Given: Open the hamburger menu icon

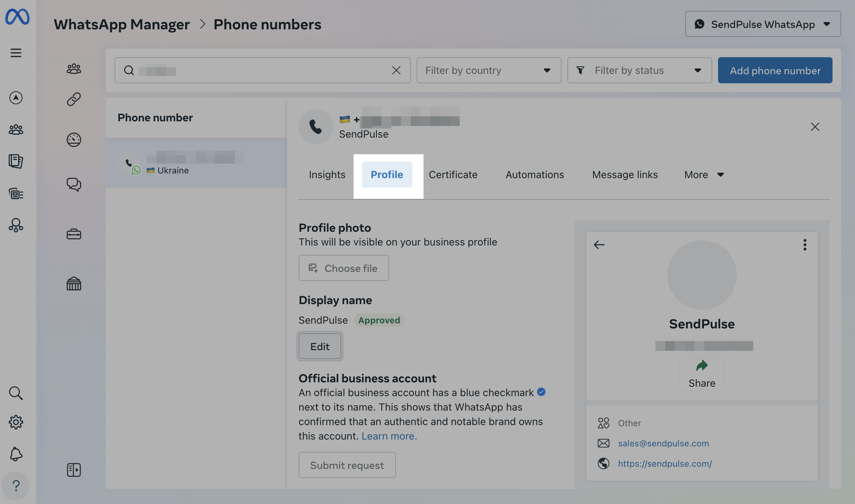Looking at the screenshot, I should click(x=16, y=53).
